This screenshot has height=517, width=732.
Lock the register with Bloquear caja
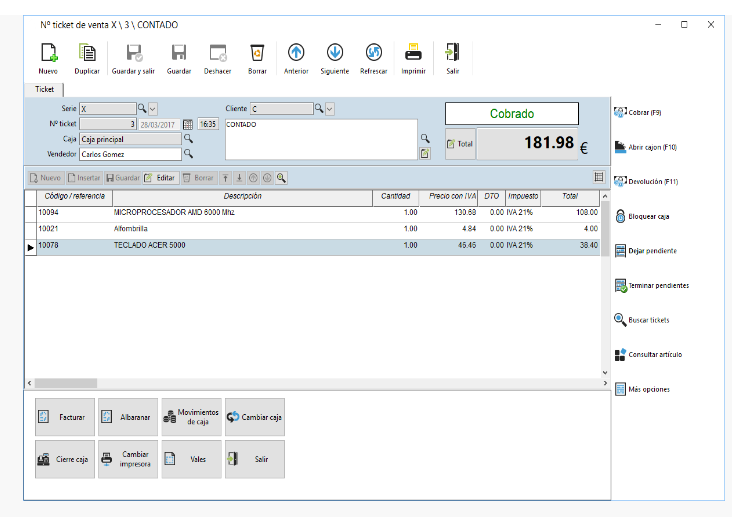tap(642, 216)
